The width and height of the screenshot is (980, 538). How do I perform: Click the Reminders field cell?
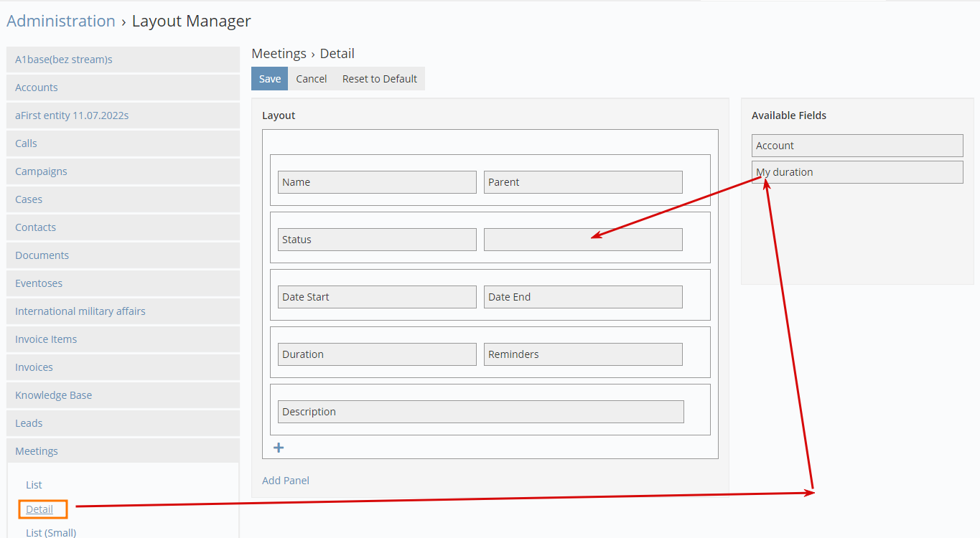(x=582, y=354)
